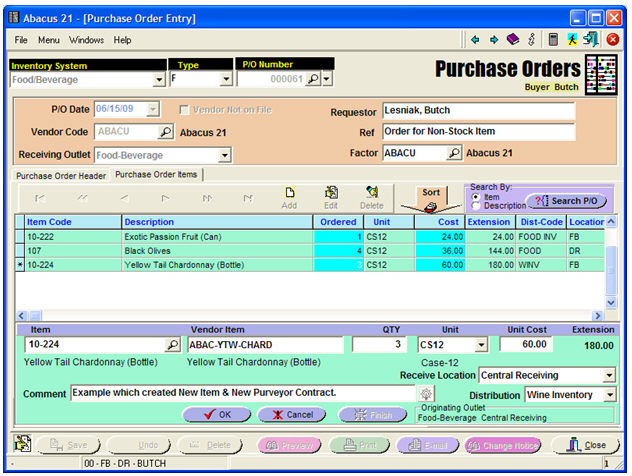Click the Sort items icon

(x=430, y=198)
